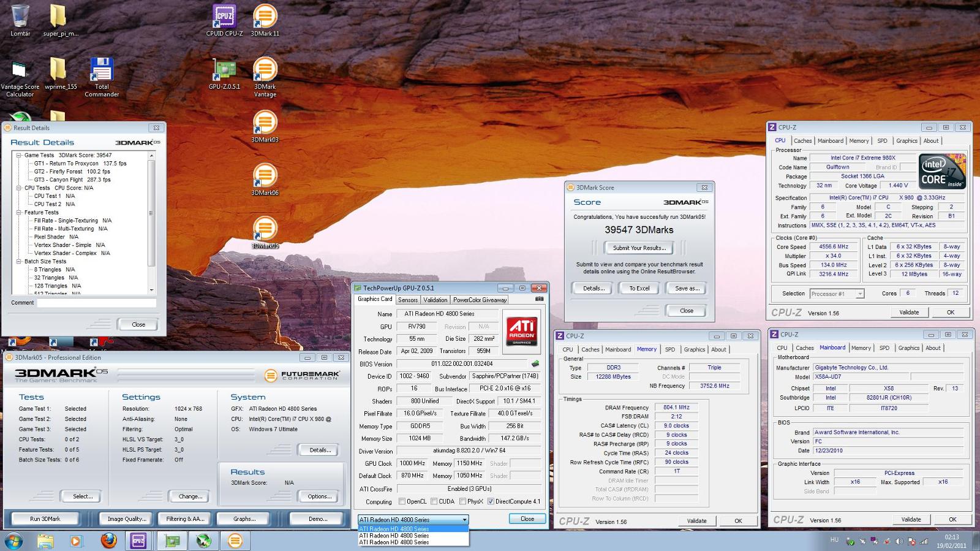The image size is (980, 551).
Task: Collapse the Game Tests tree node
Action: click(x=19, y=155)
